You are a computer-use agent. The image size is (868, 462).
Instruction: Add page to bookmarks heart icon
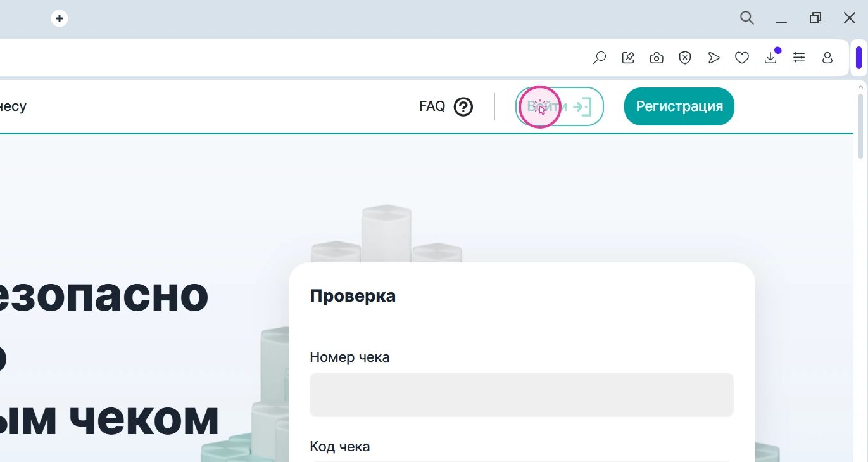coord(742,58)
